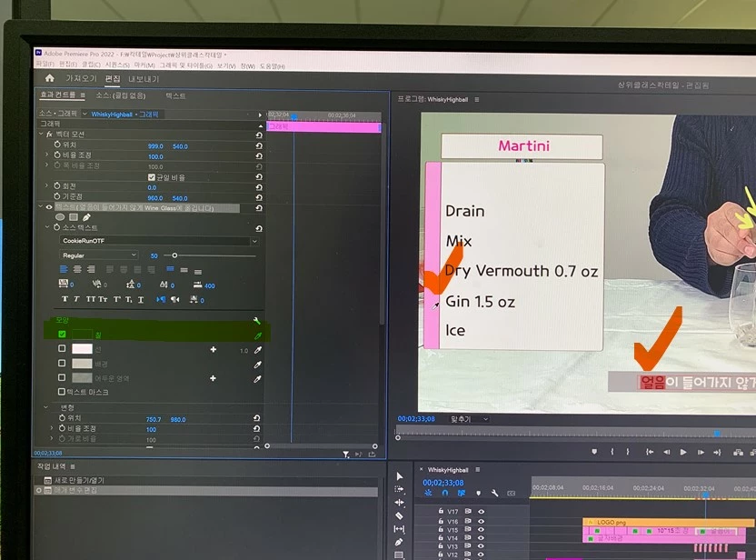Pick the fill color with the 칠 eyedropper

[x=258, y=335]
